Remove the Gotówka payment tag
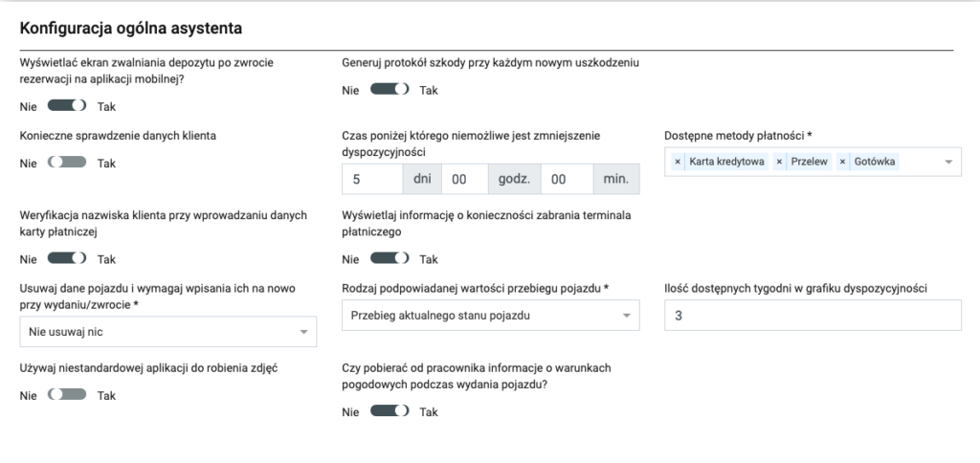 point(842,162)
